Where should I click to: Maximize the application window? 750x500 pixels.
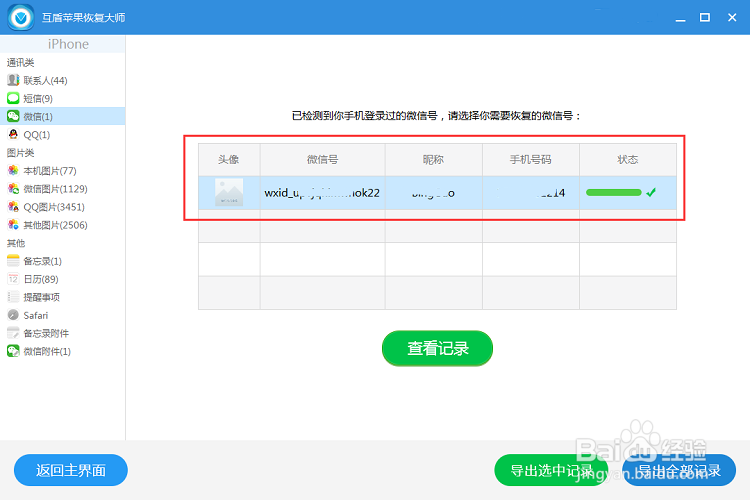(x=705, y=18)
